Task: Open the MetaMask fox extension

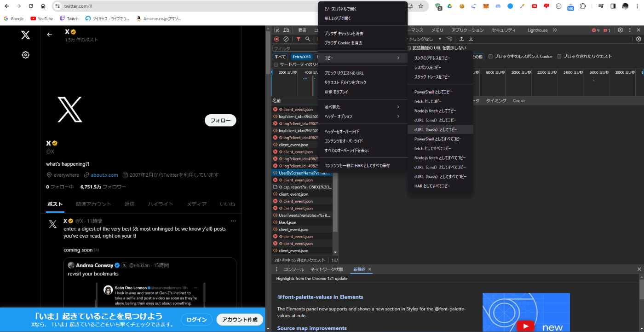Action: pos(486,6)
